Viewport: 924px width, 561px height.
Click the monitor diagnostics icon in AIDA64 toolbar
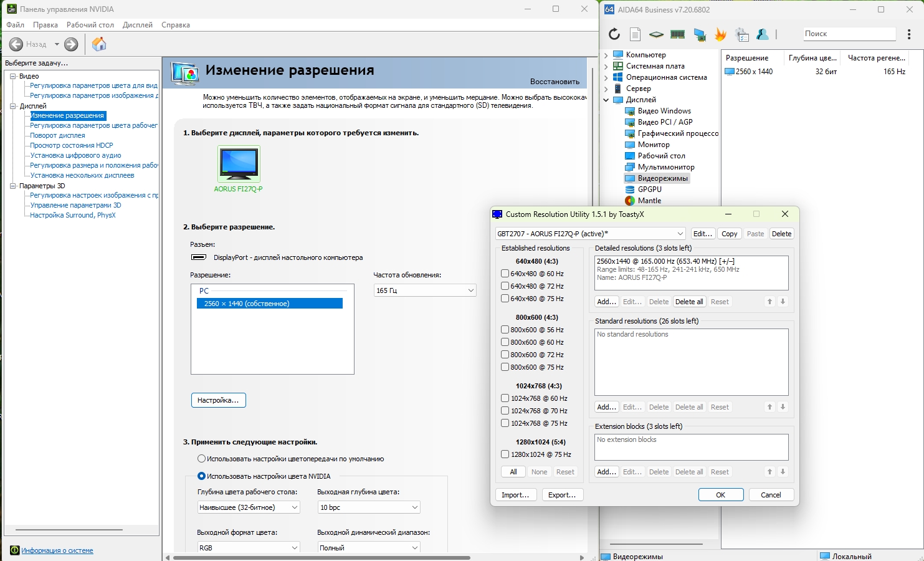(x=700, y=34)
